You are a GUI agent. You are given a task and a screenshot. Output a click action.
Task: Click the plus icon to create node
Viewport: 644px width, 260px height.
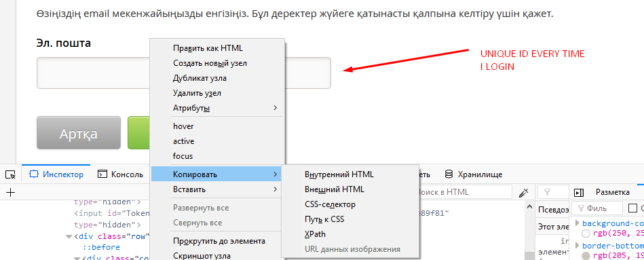pyautogui.click(x=10, y=192)
